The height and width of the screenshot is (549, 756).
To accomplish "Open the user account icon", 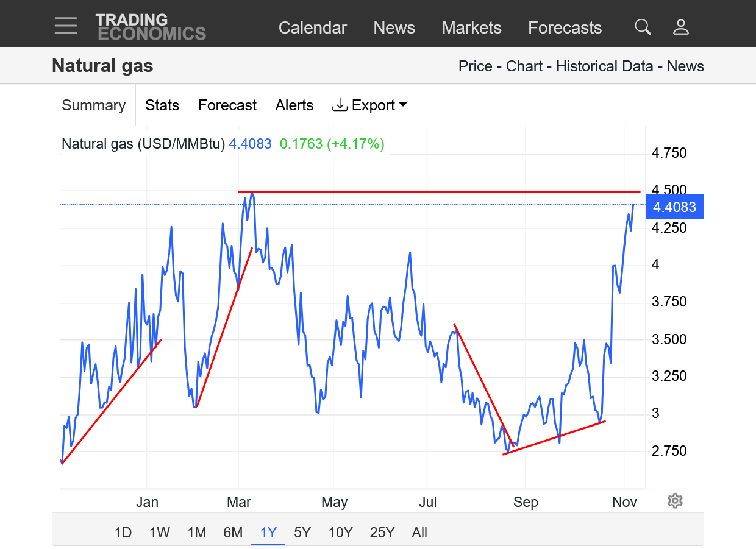I will tap(680, 27).
